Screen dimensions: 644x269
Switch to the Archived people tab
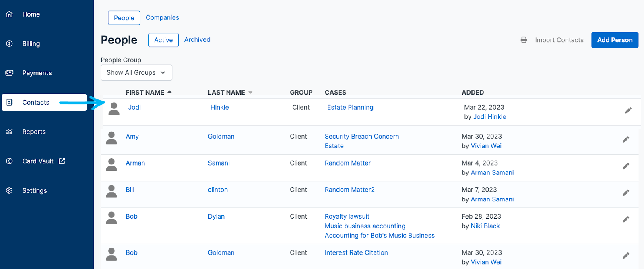coord(197,39)
